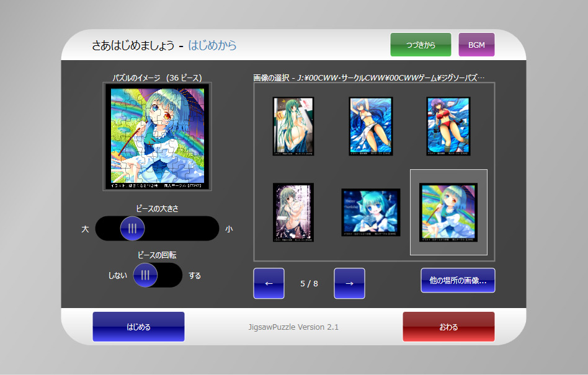Screen dimensions: 588x375
Task: Click the しない label to disable rotation
Action: click(x=118, y=276)
